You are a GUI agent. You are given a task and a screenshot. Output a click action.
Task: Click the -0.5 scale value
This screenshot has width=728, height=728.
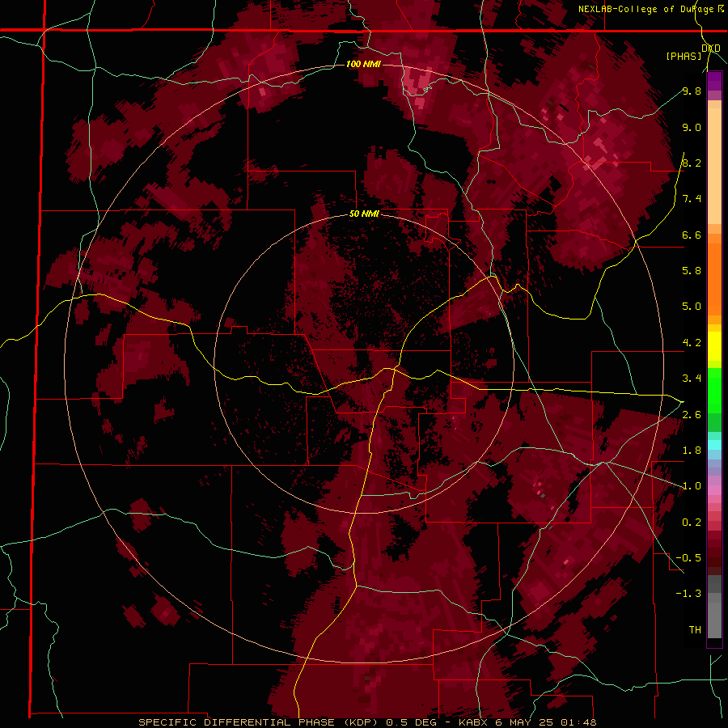[x=688, y=558]
